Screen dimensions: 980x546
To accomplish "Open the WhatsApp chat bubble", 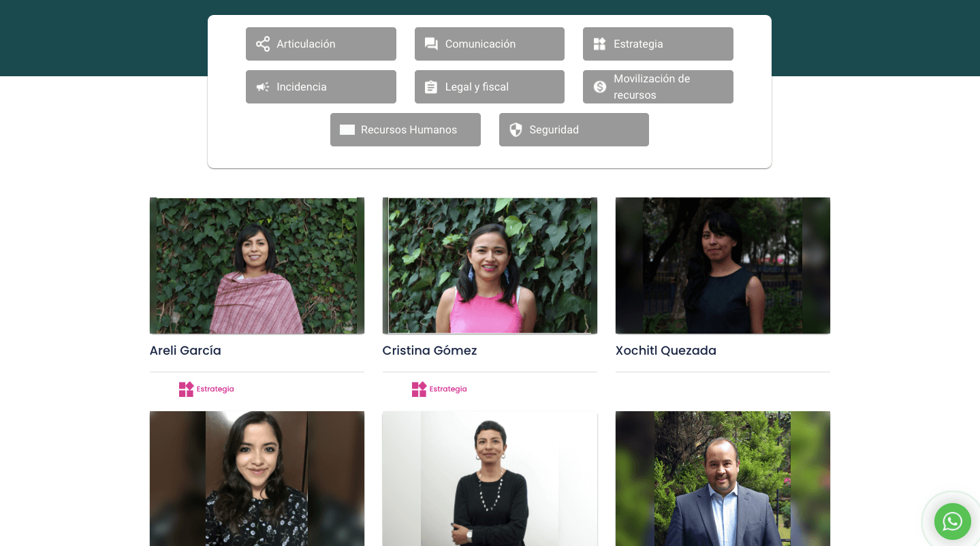I will pos(952,521).
